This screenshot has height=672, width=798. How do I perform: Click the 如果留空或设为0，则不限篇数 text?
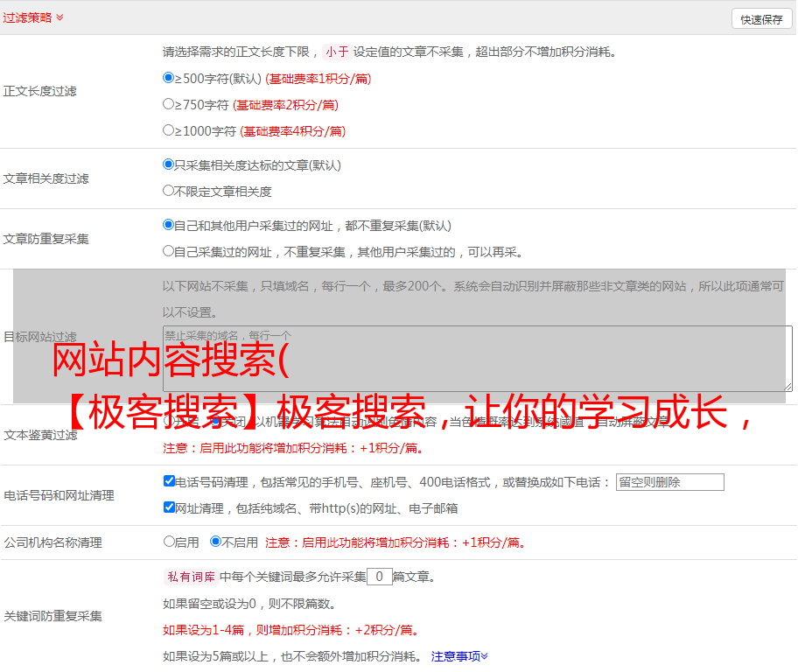(249, 604)
